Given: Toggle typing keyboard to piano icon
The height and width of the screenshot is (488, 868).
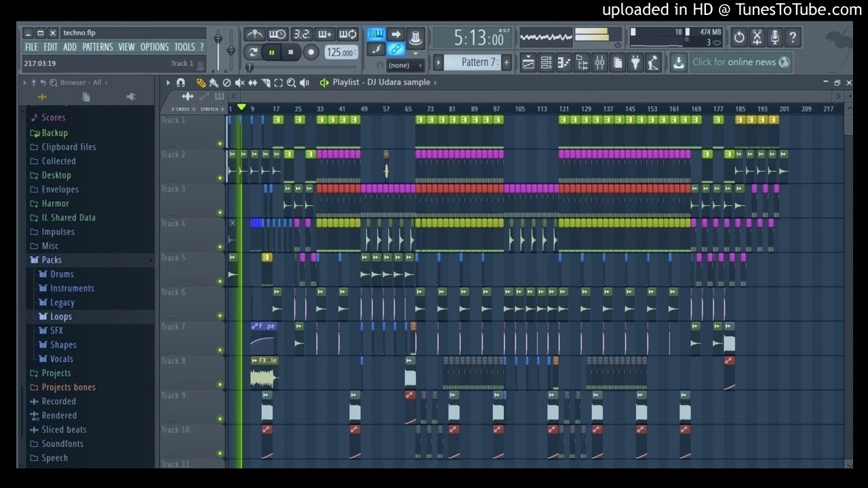Looking at the screenshot, I should (x=376, y=35).
